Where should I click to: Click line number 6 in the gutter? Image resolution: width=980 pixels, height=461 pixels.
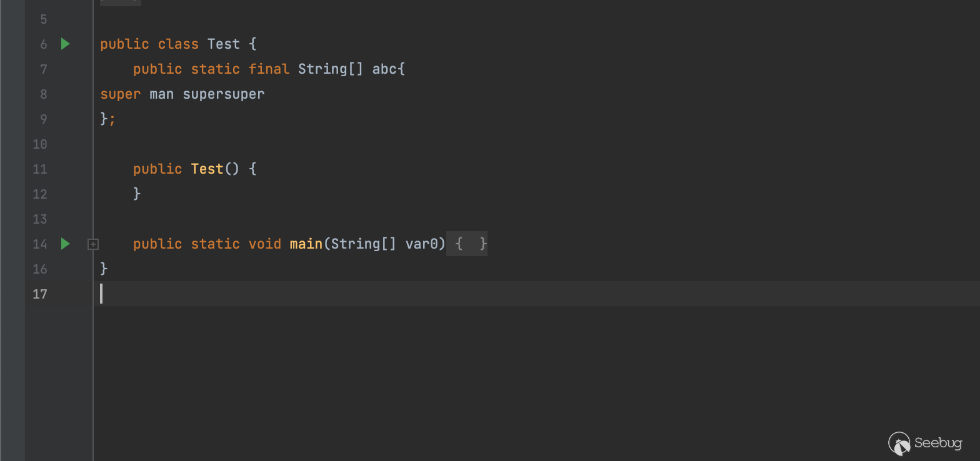(x=44, y=44)
